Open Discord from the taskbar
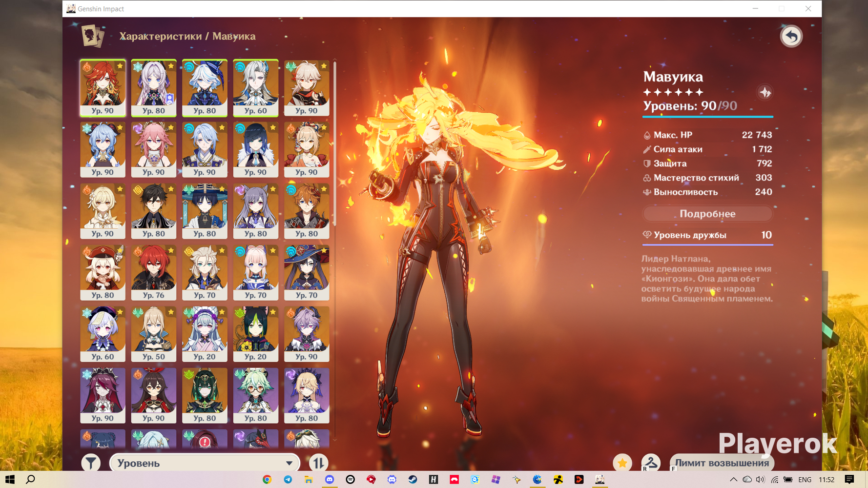Screen dimensions: 868x488 coord(330,480)
